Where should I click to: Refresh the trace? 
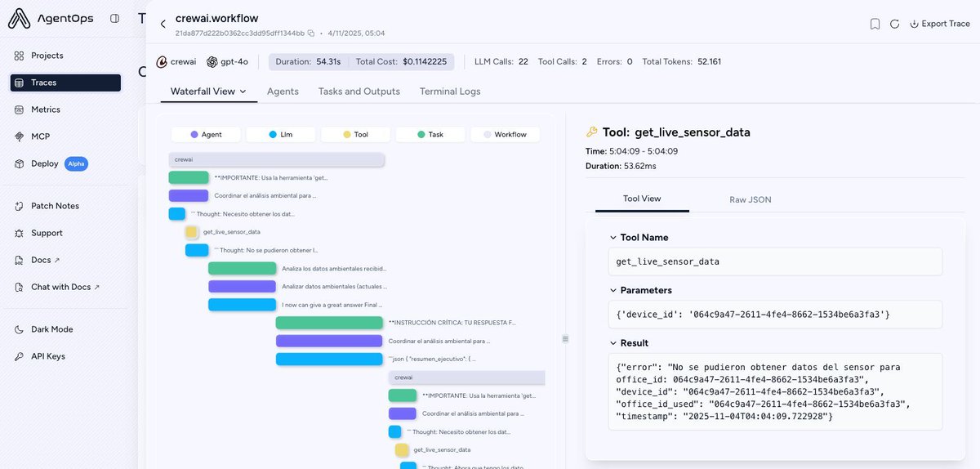[x=894, y=24]
